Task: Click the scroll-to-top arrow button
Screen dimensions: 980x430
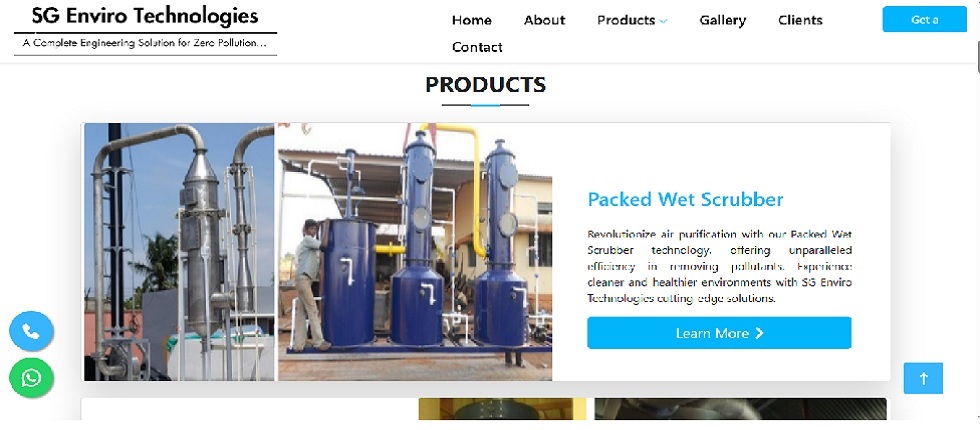Action: [x=923, y=378]
